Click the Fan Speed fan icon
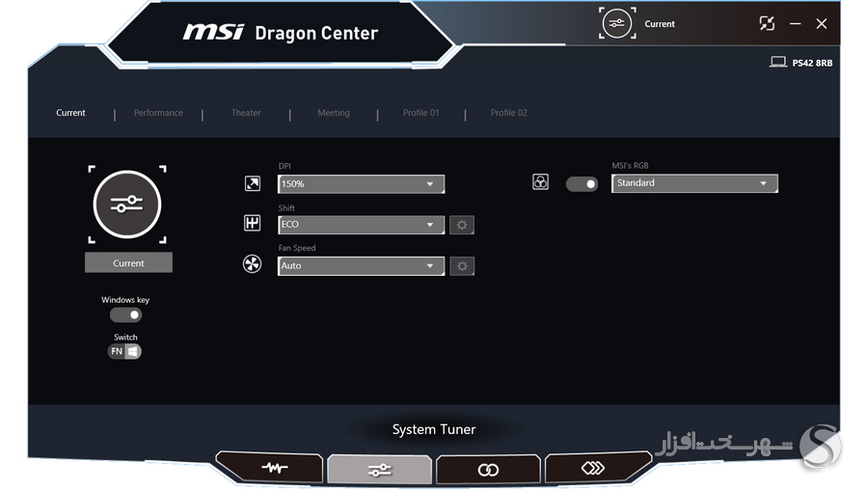This screenshot has height=492, width=868. click(x=252, y=264)
